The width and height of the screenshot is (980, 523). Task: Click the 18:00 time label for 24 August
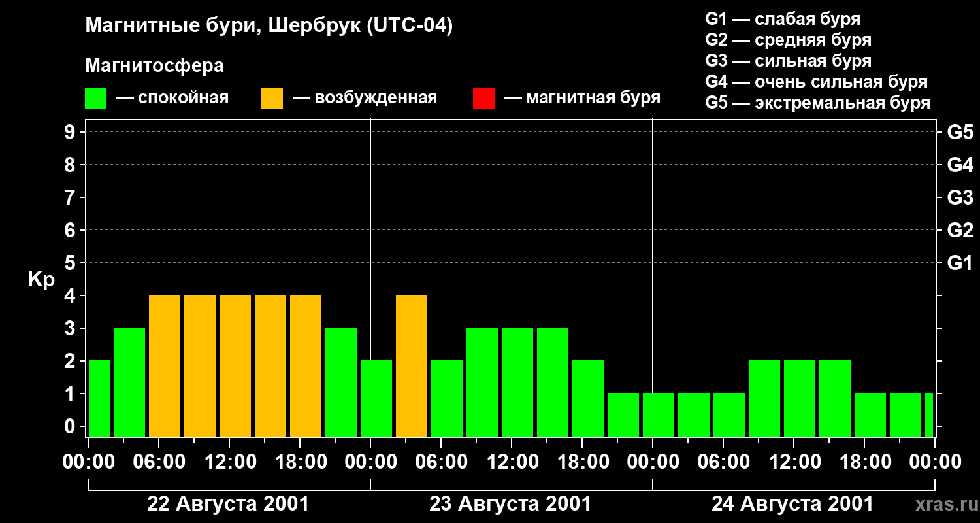tap(864, 462)
